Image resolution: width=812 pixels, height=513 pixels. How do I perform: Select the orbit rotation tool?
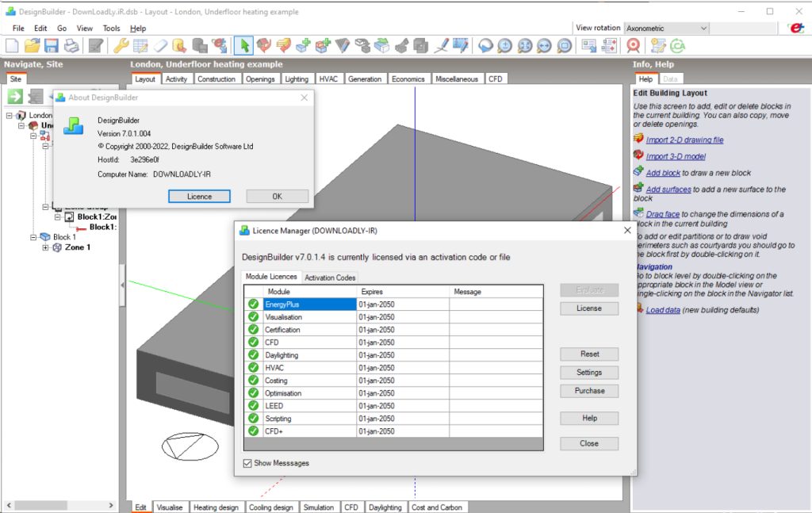(485, 46)
